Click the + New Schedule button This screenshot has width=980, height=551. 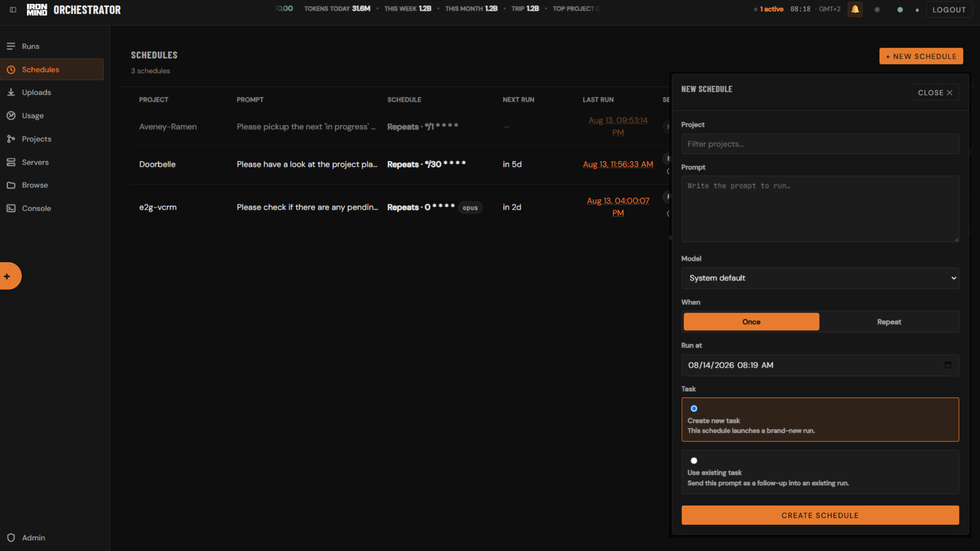tap(921, 56)
